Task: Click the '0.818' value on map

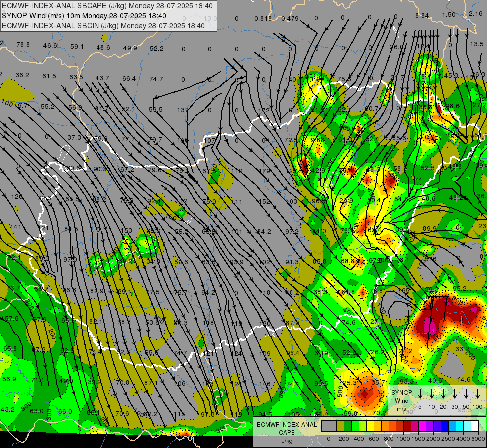Action: 263,18
